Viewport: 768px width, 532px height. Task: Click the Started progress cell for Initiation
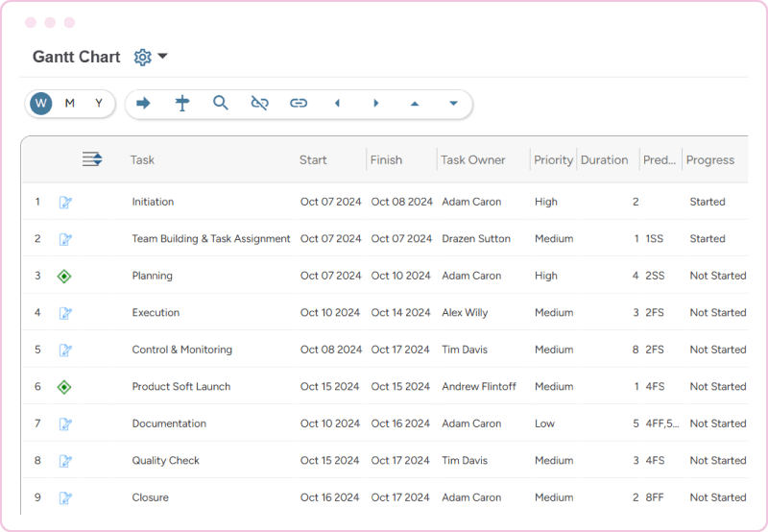point(707,203)
